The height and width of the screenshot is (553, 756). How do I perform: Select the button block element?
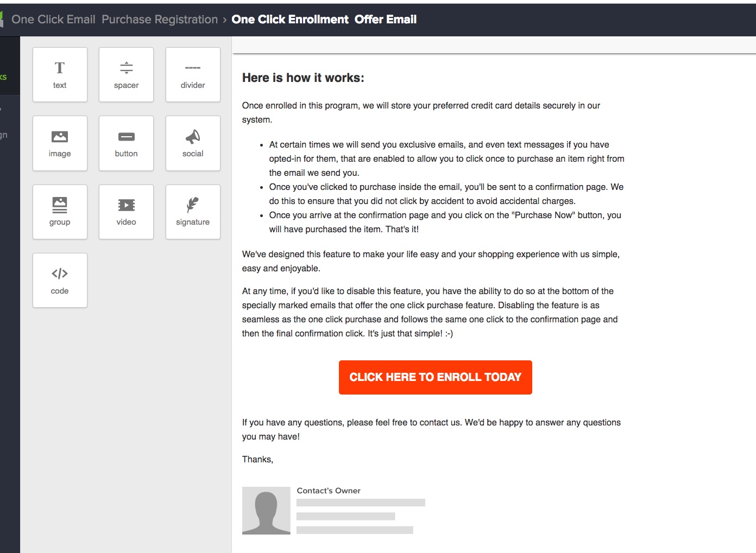pos(126,143)
